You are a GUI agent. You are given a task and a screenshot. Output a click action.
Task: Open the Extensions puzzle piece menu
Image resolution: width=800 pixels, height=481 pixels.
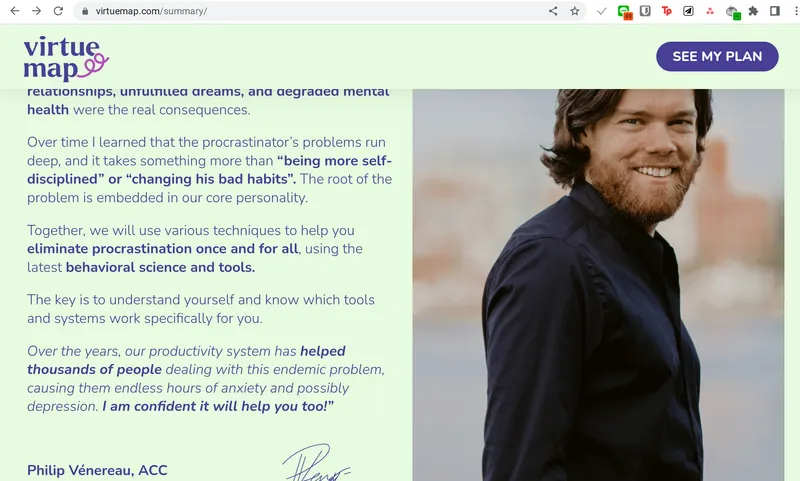pos(753,11)
